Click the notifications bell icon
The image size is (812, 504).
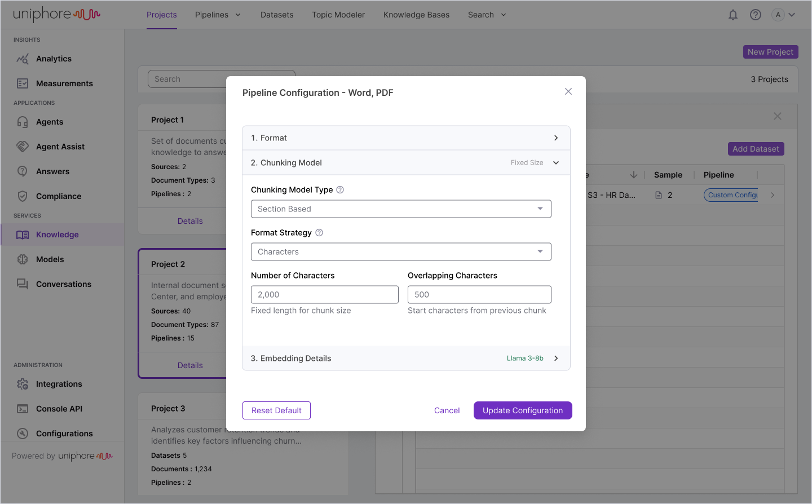tap(733, 15)
